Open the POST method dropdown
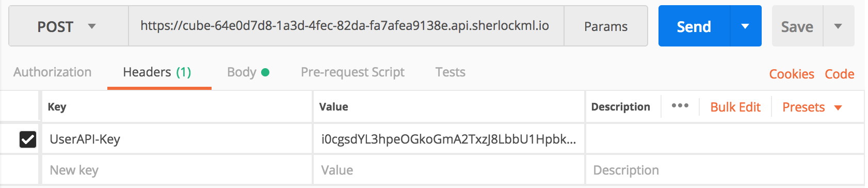The width and height of the screenshot is (868, 188). click(68, 26)
